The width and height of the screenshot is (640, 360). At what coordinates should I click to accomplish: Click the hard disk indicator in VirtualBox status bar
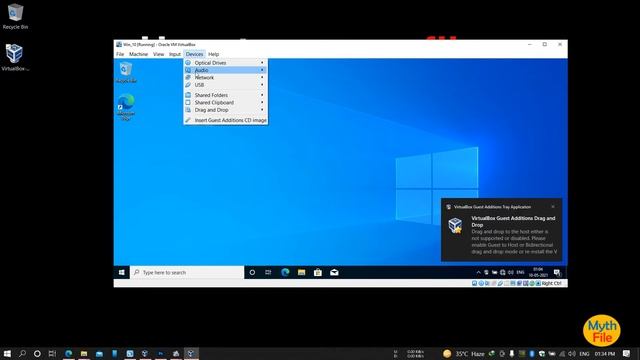pos(474,283)
